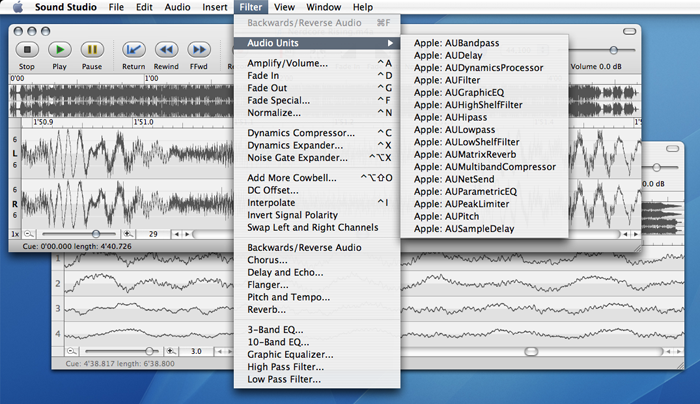The image size is (700, 404).
Task: Choose Fade Special... option
Action: [317, 100]
